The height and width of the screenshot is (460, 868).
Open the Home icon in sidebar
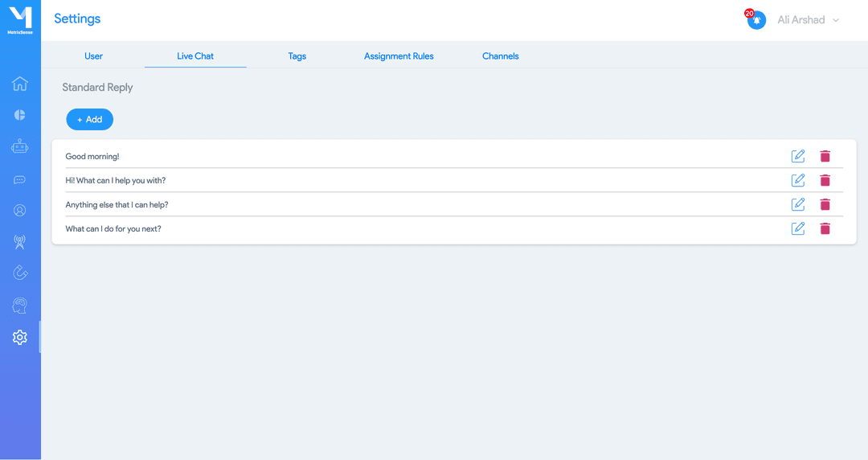click(x=20, y=84)
